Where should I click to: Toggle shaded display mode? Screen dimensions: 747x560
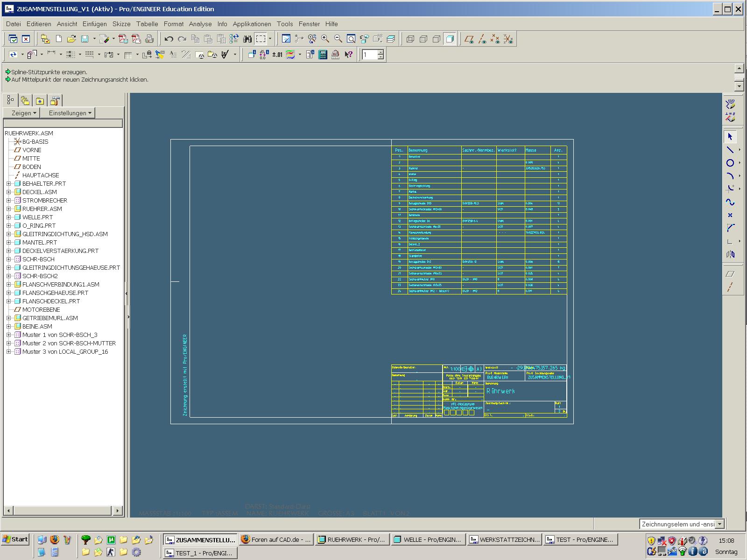(450, 39)
